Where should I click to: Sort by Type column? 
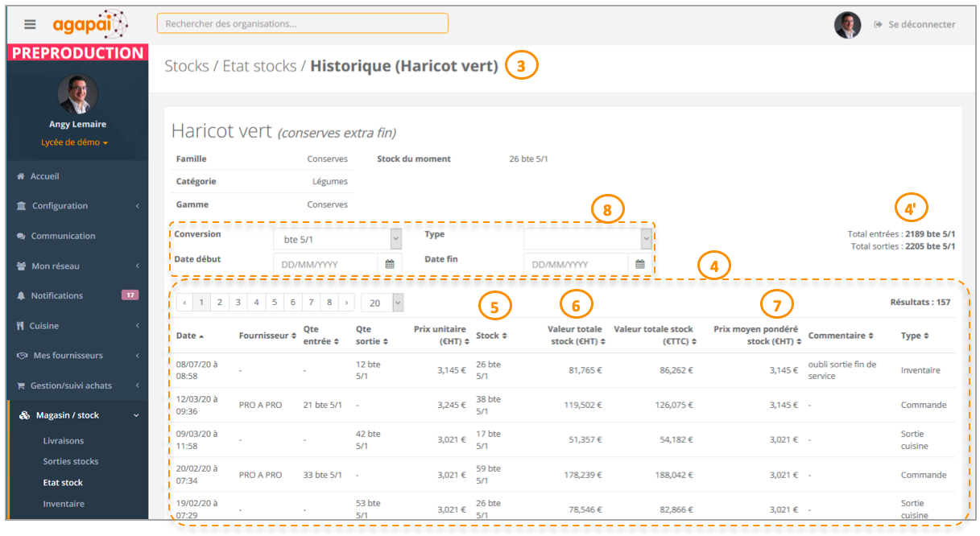click(915, 336)
